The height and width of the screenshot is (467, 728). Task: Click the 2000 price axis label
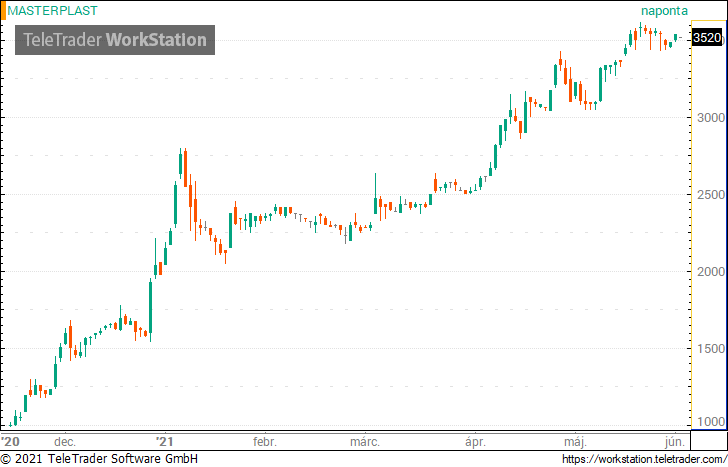click(711, 272)
